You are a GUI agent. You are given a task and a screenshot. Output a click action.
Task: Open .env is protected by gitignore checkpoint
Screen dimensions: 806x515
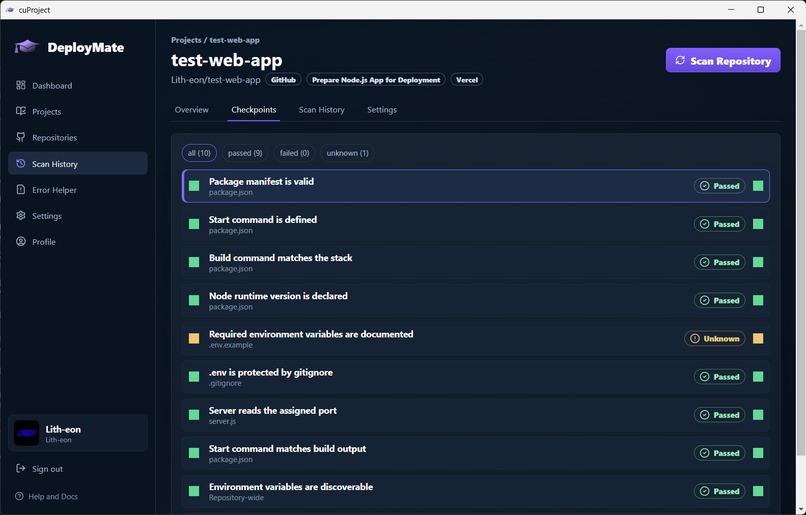pyautogui.click(x=475, y=377)
